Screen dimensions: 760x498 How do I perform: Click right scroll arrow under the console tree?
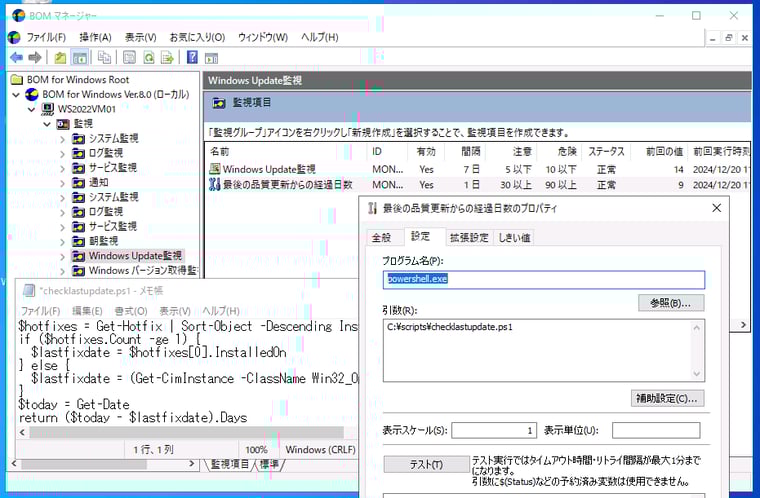[x=192, y=464]
